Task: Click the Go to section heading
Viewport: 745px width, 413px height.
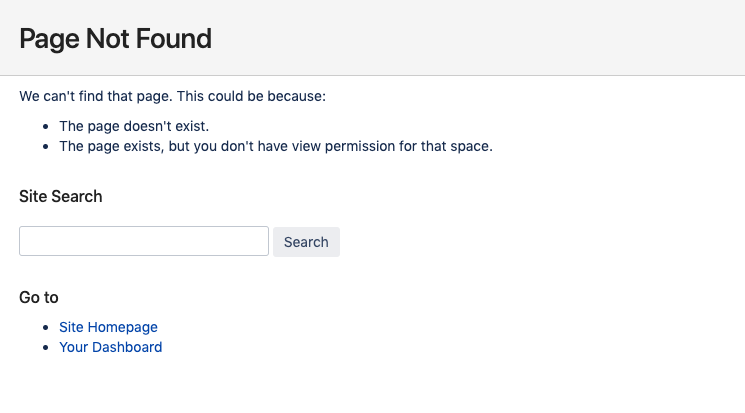Action: pos(39,298)
